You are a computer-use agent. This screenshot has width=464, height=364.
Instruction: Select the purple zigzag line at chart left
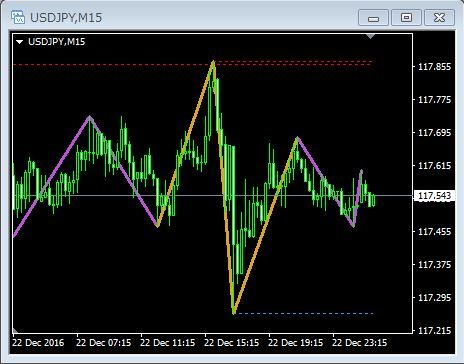pyautogui.click(x=50, y=178)
